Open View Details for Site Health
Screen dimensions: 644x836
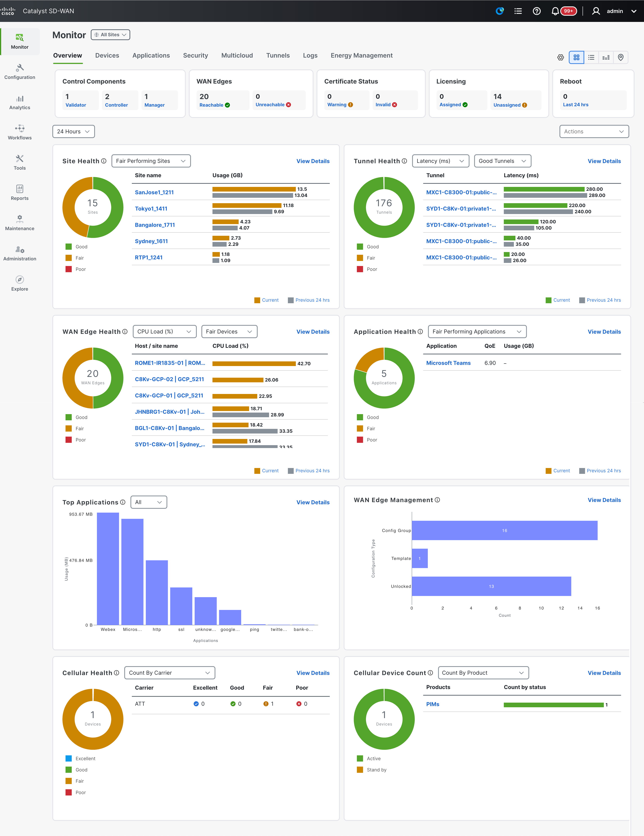click(313, 161)
